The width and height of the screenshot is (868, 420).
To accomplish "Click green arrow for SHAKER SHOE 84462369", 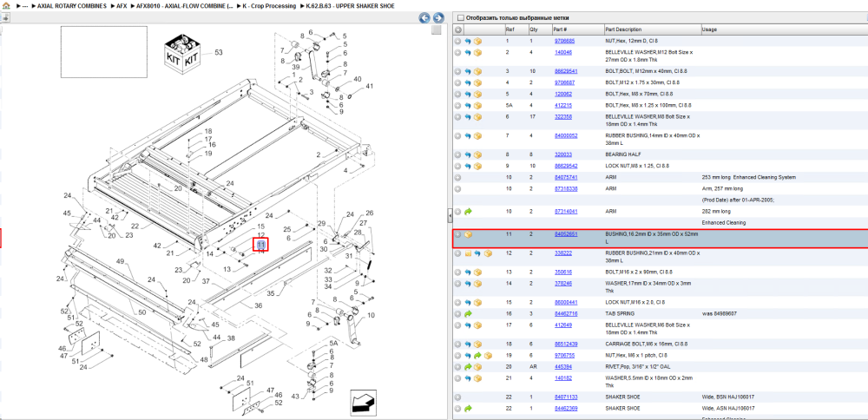I will [x=468, y=409].
